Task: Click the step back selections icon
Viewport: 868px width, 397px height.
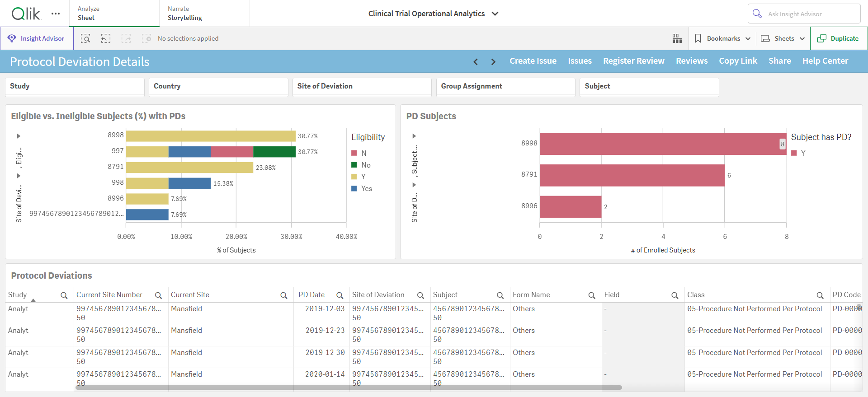Action: tap(106, 38)
